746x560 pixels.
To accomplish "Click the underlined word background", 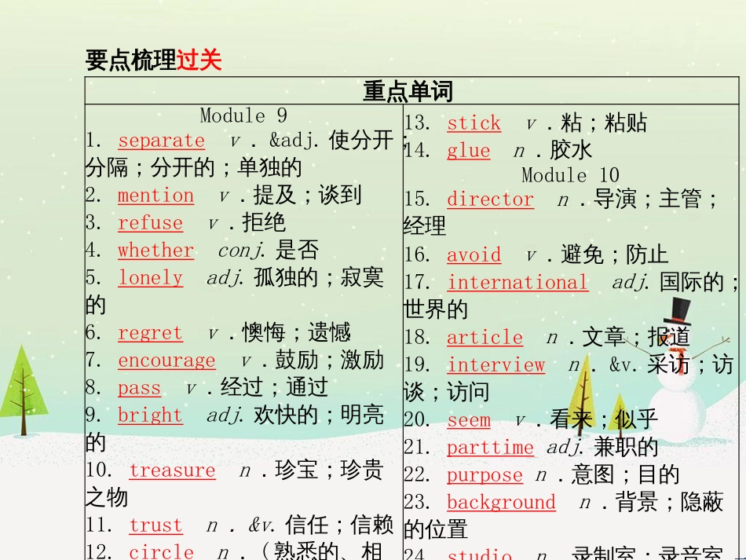I will 502,503.
